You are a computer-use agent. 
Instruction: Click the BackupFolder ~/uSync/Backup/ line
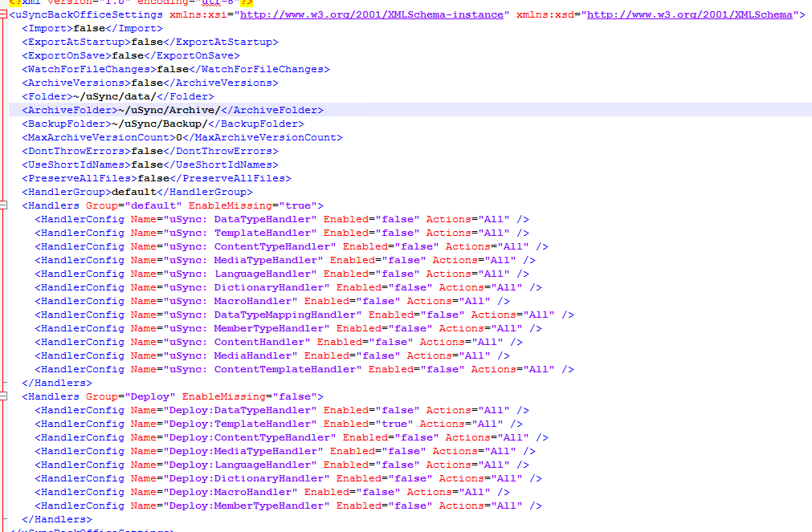[x=163, y=124]
